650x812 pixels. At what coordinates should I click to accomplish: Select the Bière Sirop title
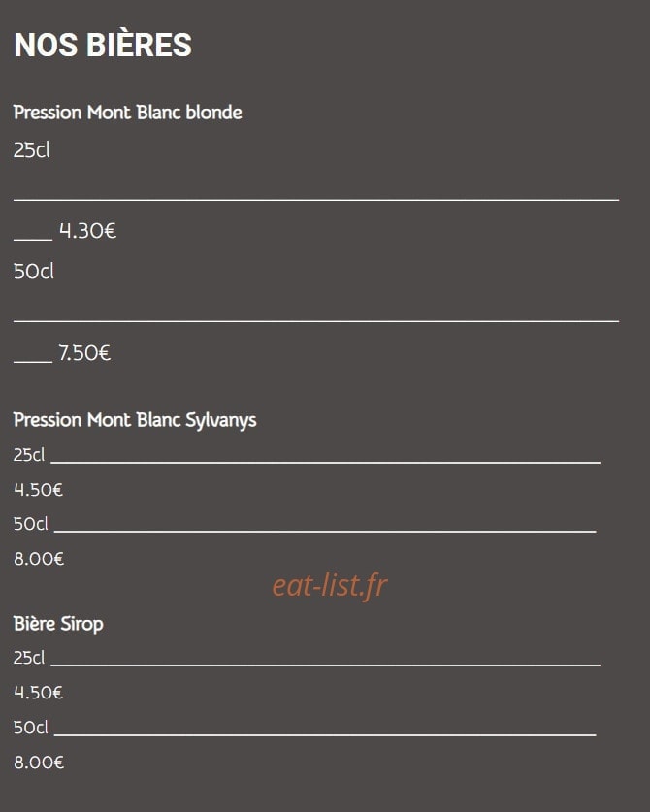coord(58,624)
